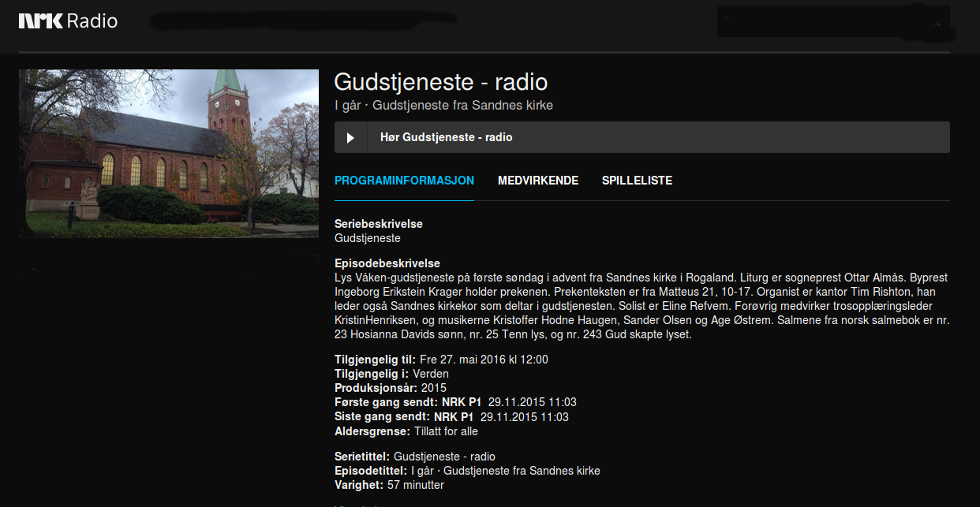Click NRK P1 in the 'Første gang sendt' row
The width and height of the screenshot is (980, 507).
458,402
